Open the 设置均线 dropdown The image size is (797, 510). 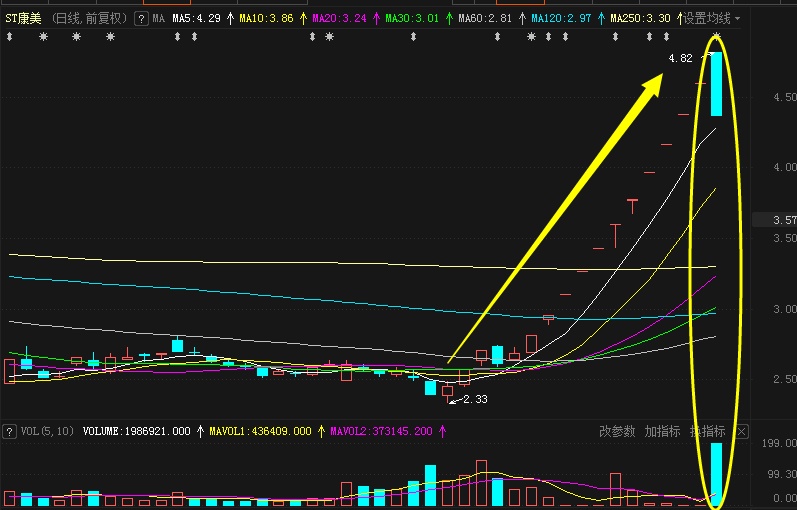[711, 18]
